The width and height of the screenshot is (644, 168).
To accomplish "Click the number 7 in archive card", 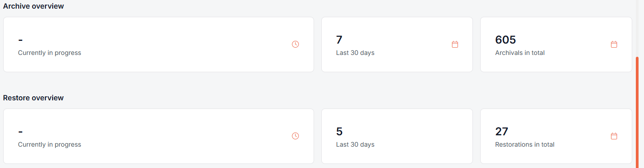I will pos(339,40).
